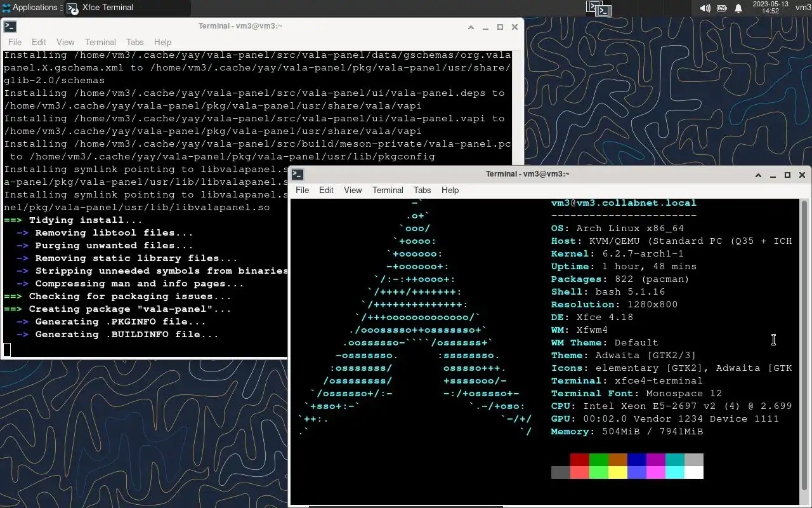
Task: Click the front terminal's window menu icon
Action: click(x=297, y=175)
